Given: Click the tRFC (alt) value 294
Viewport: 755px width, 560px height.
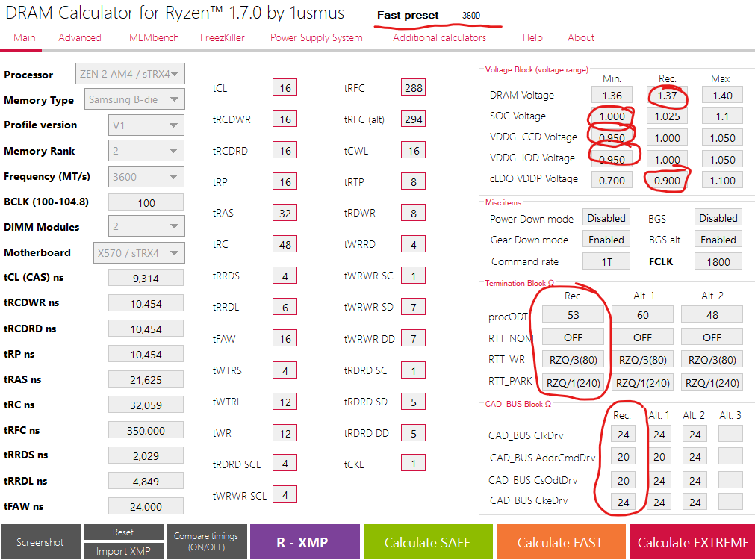Looking at the screenshot, I should pyautogui.click(x=414, y=119).
